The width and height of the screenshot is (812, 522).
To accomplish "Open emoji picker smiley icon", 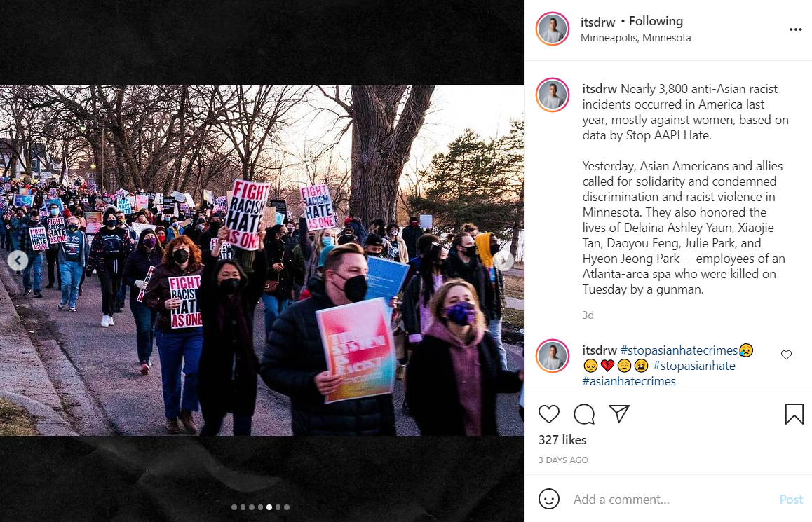I will (x=549, y=499).
